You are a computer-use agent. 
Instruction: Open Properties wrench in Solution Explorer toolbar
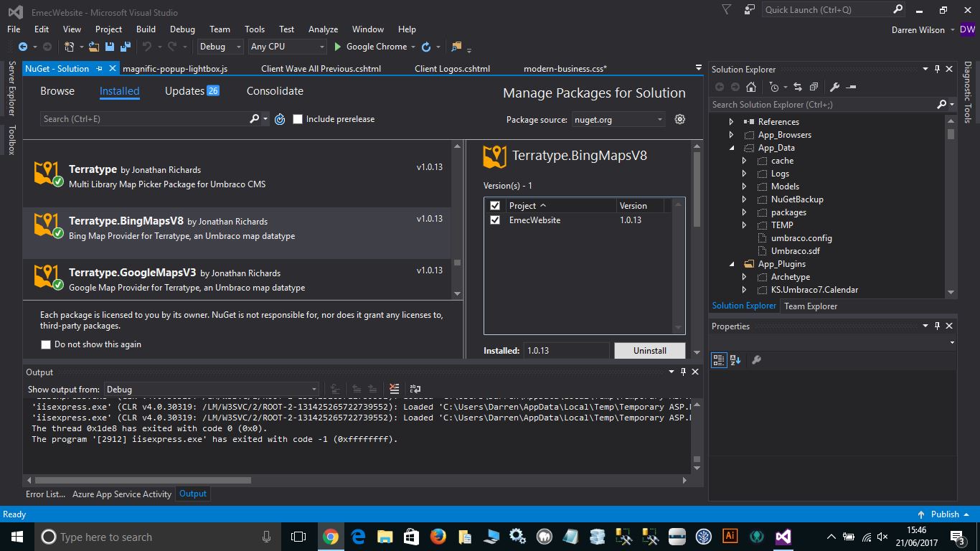(x=834, y=87)
